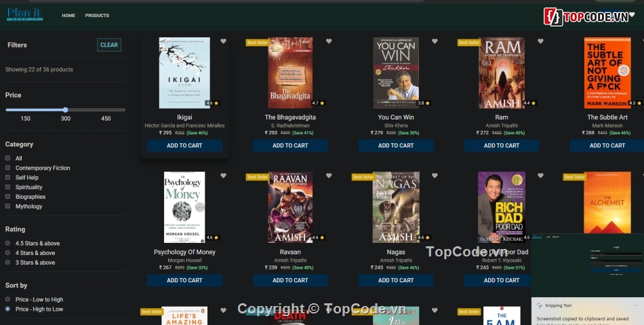Viewport: 644px width, 325px height.
Task: Tick the Self Help checkbox
Action: tap(8, 178)
